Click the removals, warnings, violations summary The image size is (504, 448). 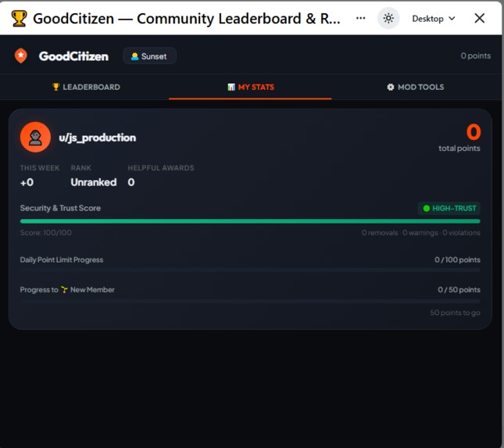pyautogui.click(x=420, y=232)
